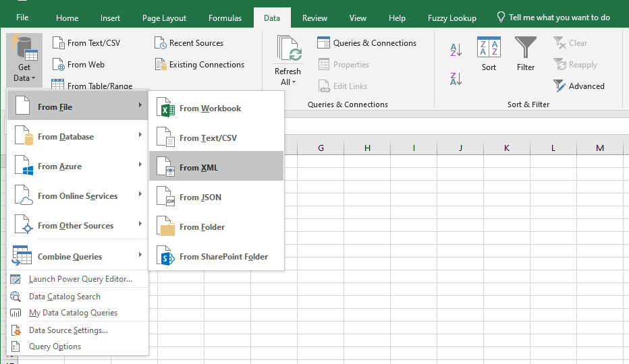
Task: Select From Text/CSV in the submenu
Action: coord(216,138)
